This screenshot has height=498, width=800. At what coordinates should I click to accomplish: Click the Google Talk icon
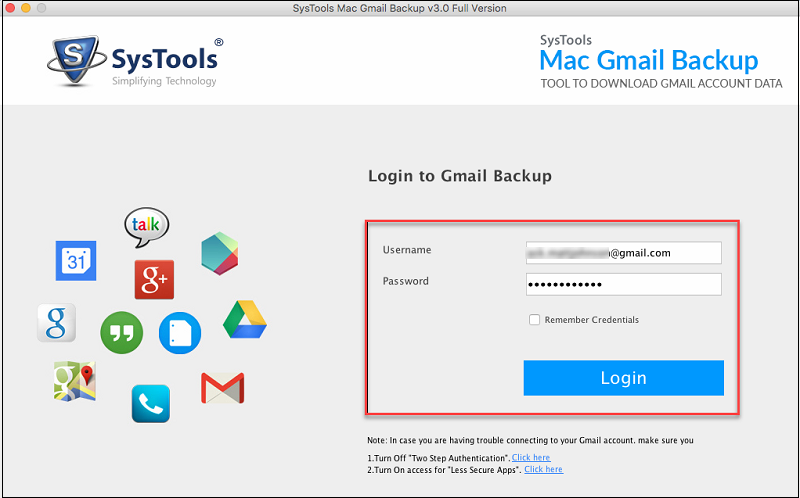(146, 227)
